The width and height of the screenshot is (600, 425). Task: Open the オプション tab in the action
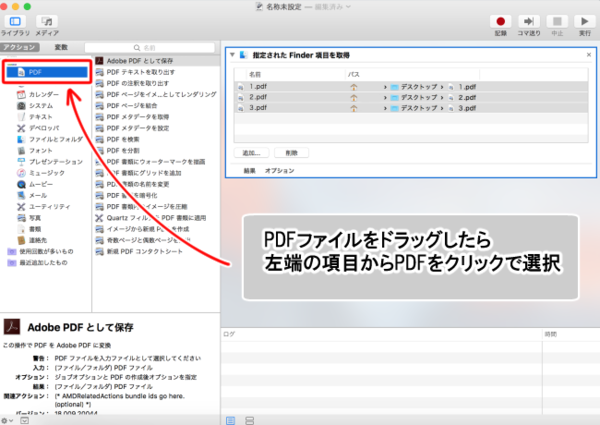click(279, 171)
